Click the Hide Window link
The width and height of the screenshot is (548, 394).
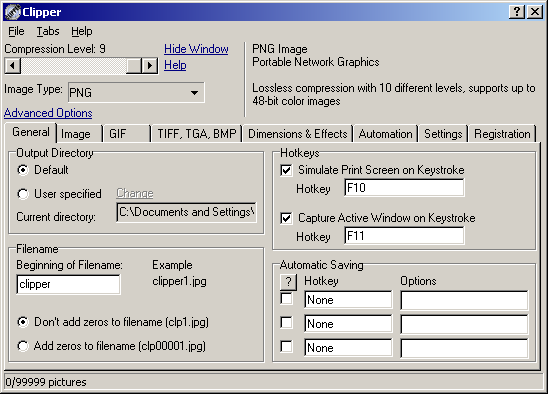coord(196,49)
